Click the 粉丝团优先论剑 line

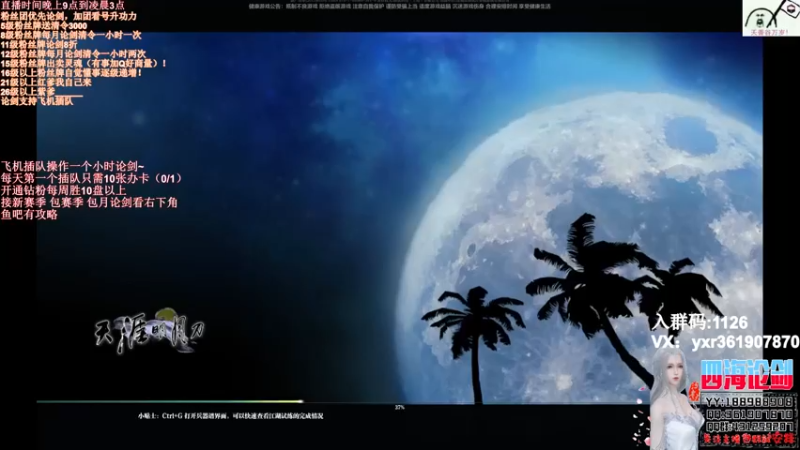(68, 16)
